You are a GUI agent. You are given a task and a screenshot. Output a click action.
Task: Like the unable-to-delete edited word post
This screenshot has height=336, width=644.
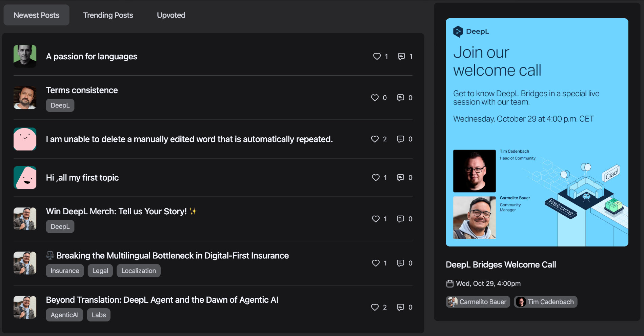click(375, 139)
